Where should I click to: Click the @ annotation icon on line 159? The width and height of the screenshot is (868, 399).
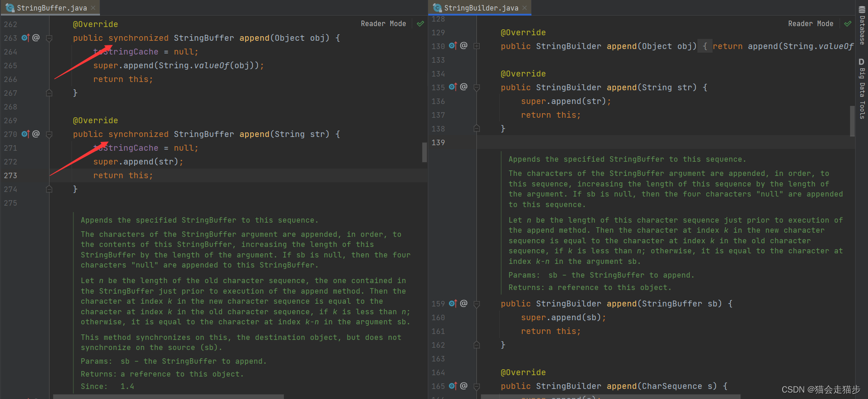coord(464,303)
